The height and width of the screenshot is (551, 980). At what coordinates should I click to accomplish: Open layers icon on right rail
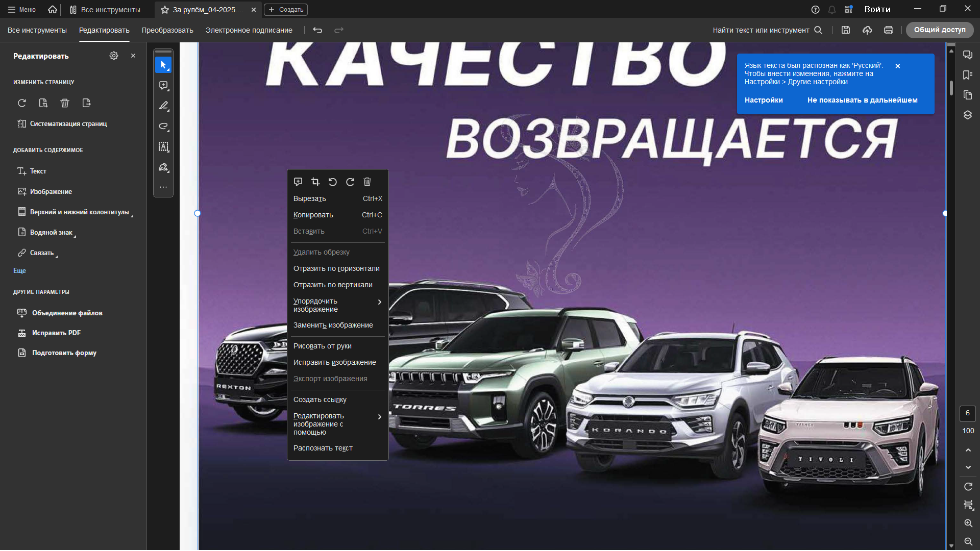point(968,115)
